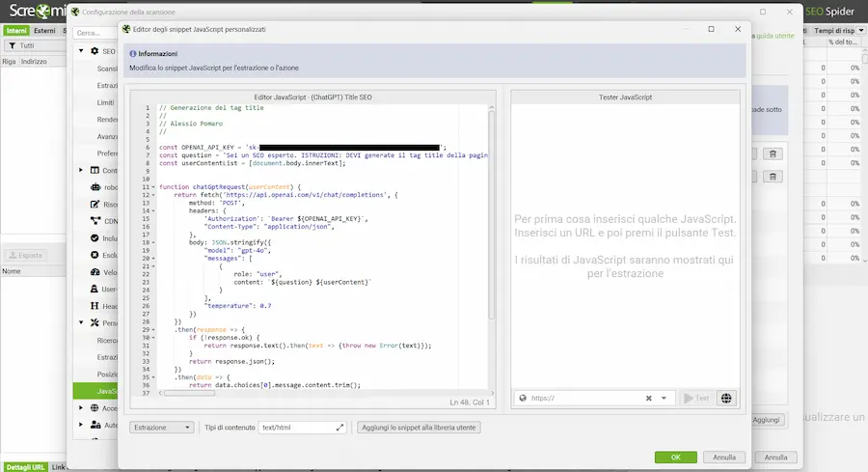The image size is (868, 472).
Task: Click the Aggiungi button in config dialog
Action: (766, 419)
